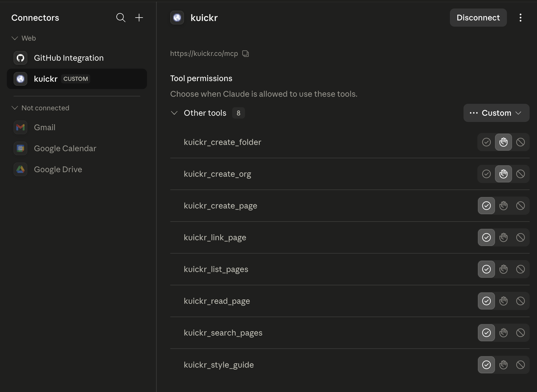537x392 pixels.
Task: Select the kuickr custom connector
Action: point(77,79)
